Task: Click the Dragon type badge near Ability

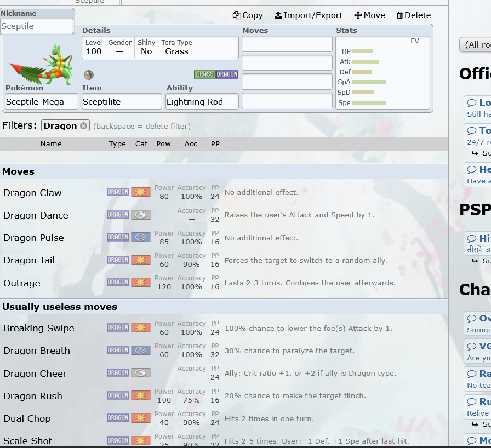Action: tap(227, 74)
